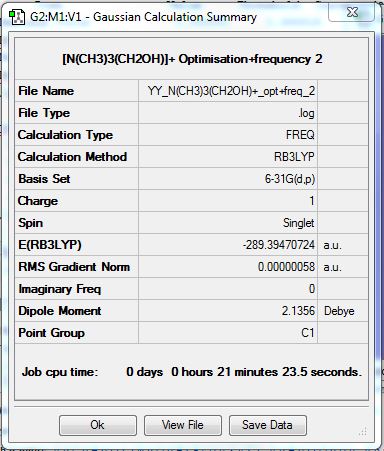Click the 'File Type' row label
Image resolution: width=384 pixels, height=451 pixels.
pyautogui.click(x=44, y=113)
